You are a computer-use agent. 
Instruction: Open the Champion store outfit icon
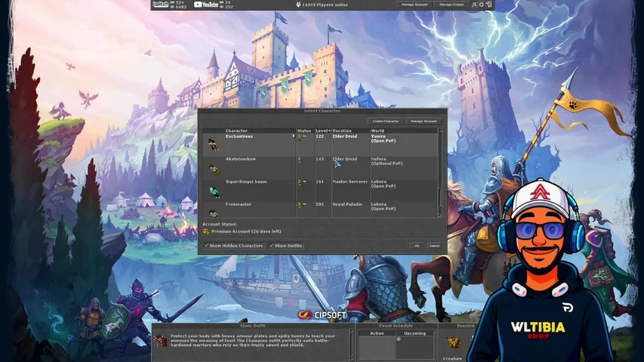(161, 340)
